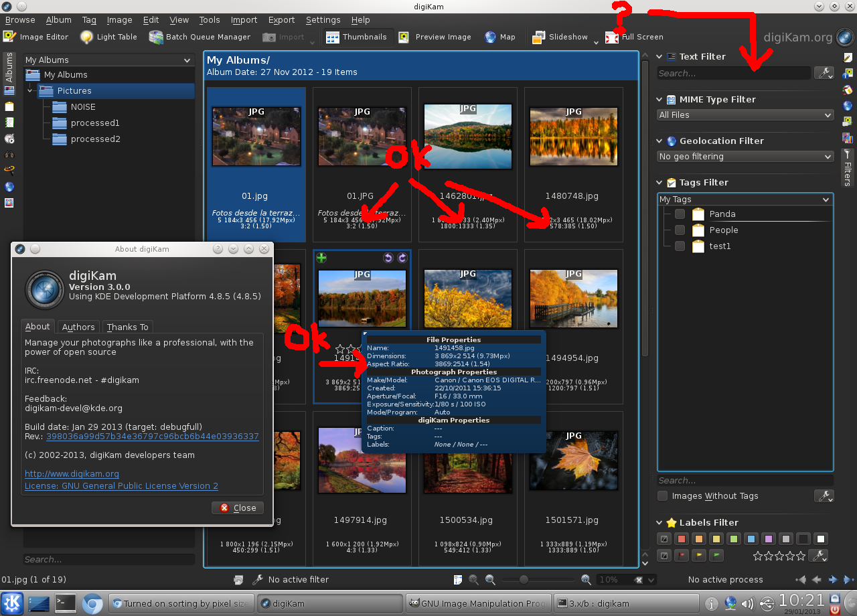This screenshot has height=616, width=857.
Task: Open the Tools menu
Action: [210, 20]
